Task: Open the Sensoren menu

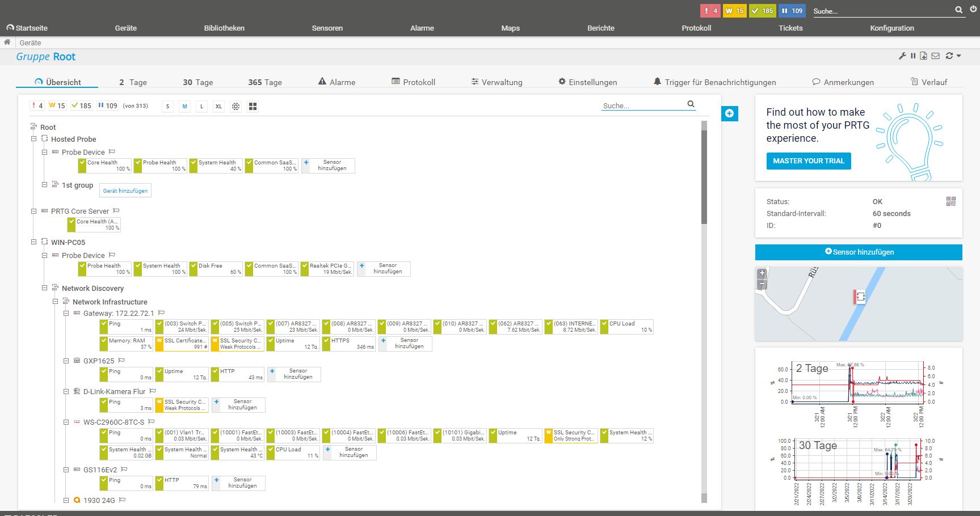Action: (327, 28)
